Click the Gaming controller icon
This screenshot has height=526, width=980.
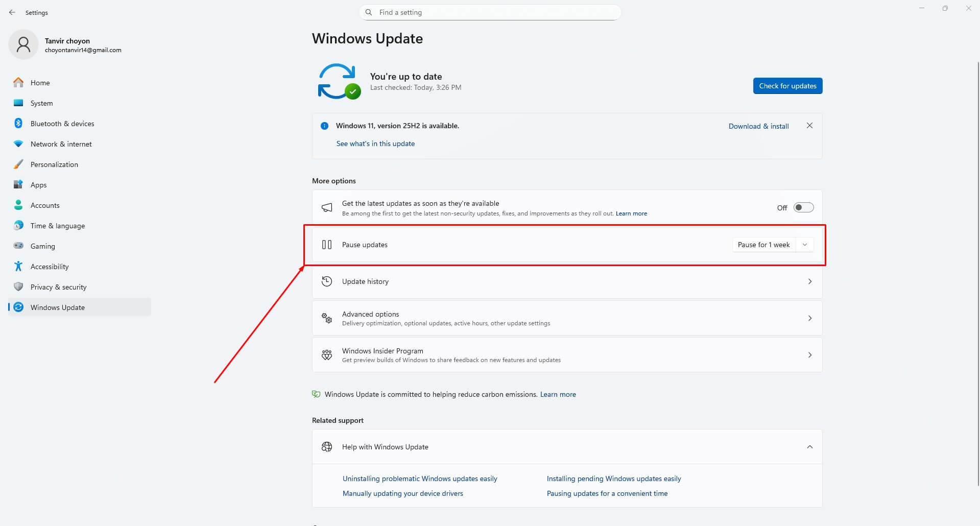[x=18, y=246]
